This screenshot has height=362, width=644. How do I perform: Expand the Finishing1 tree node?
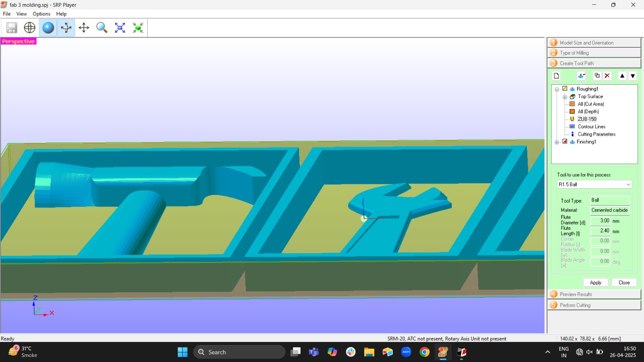(557, 142)
